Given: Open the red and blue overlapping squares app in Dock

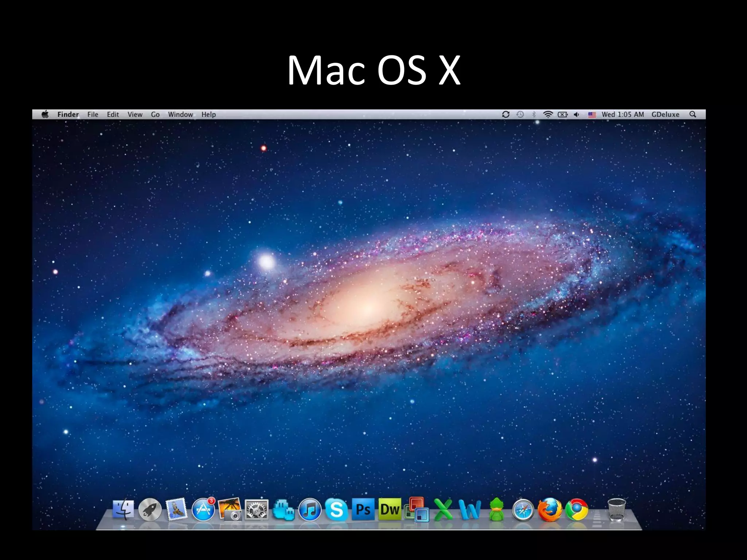Looking at the screenshot, I should tap(417, 510).
